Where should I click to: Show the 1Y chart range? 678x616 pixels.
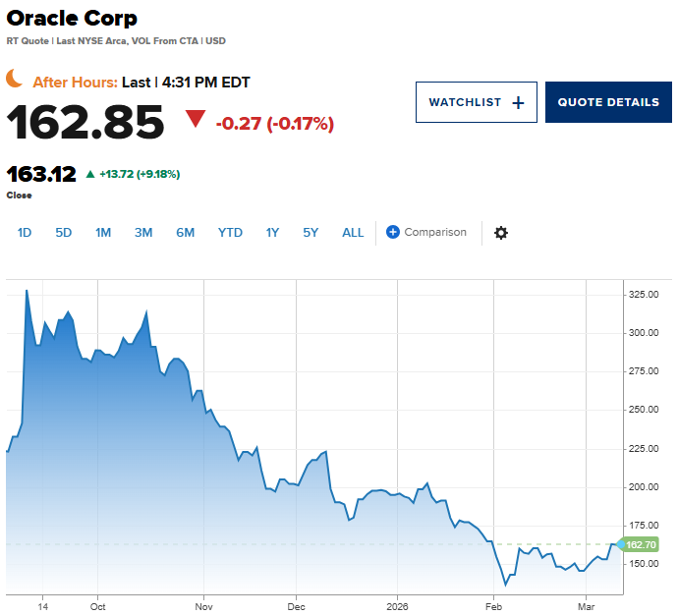272,233
